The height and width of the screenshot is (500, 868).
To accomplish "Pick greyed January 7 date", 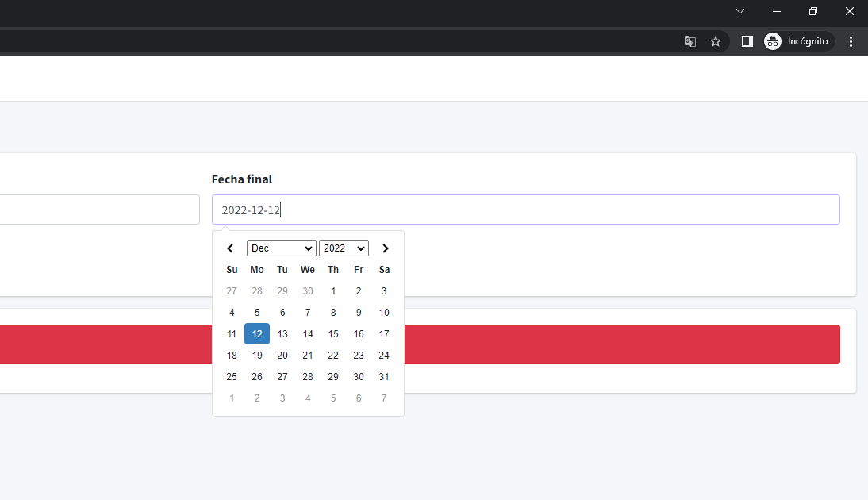I will 384,398.
